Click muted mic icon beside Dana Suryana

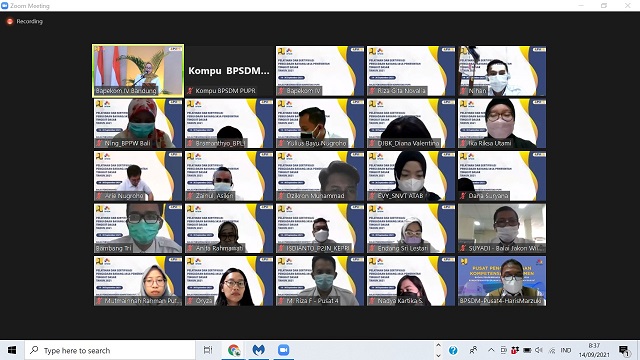click(x=463, y=196)
